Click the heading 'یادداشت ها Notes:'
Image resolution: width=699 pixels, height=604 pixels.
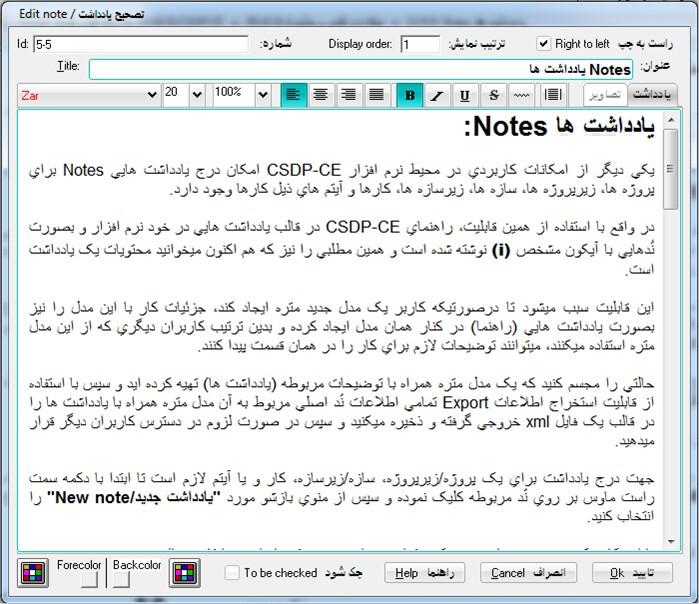(559, 127)
